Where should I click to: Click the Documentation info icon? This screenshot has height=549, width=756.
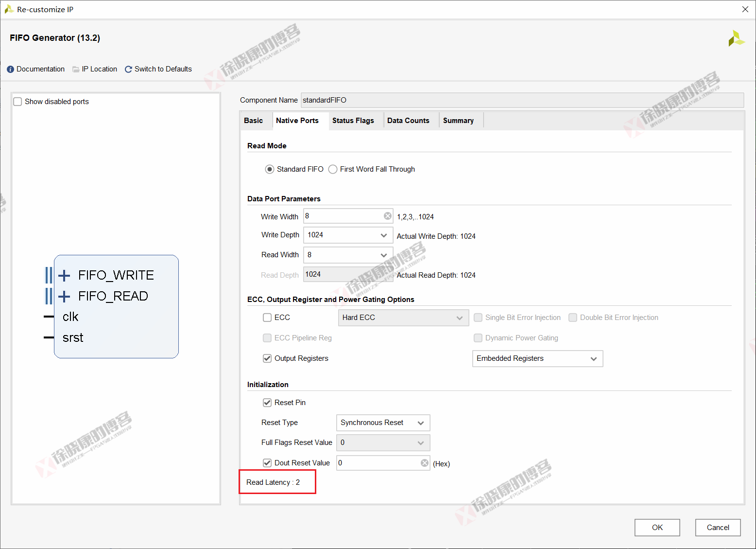(x=10, y=70)
